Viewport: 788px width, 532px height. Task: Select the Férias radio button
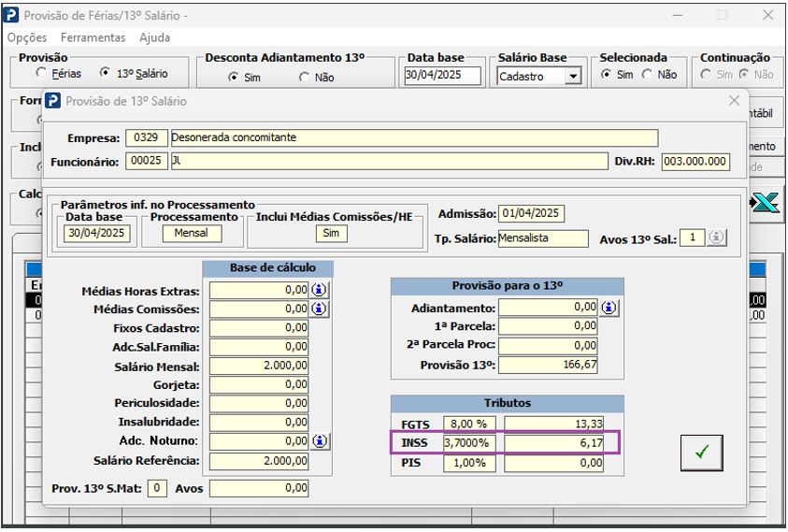click(x=41, y=74)
